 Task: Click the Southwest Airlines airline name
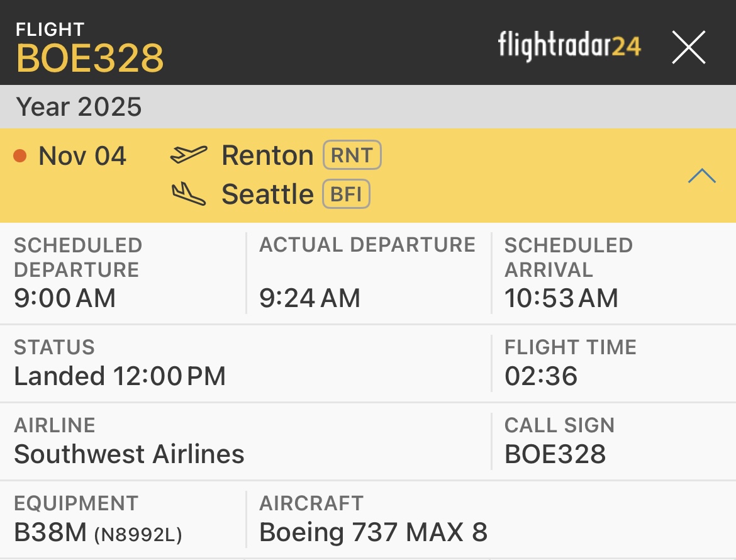(129, 454)
